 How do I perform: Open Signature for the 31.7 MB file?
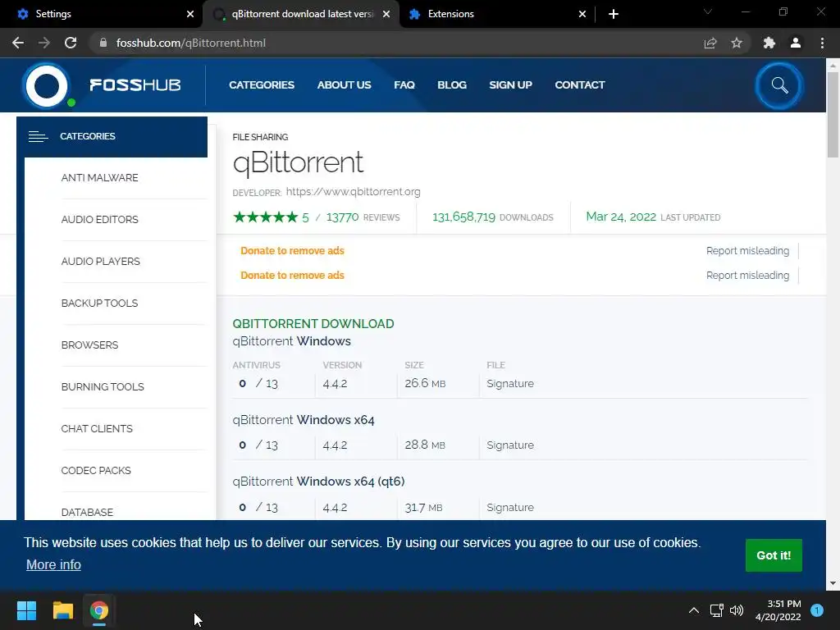point(510,507)
